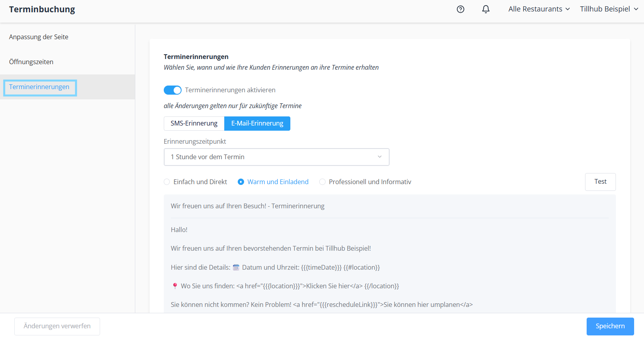
Task: Disable the Terminerinnerungen aktivieren switch
Action: point(172,90)
